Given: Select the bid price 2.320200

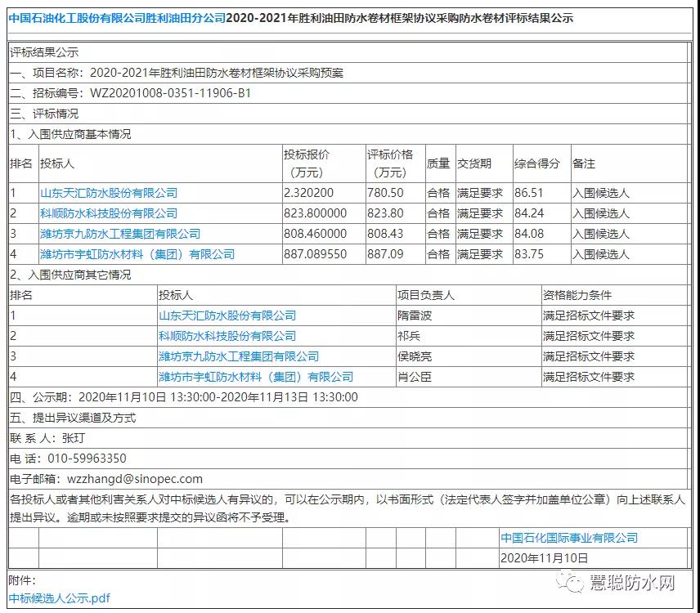Looking at the screenshot, I should pyautogui.click(x=308, y=193).
